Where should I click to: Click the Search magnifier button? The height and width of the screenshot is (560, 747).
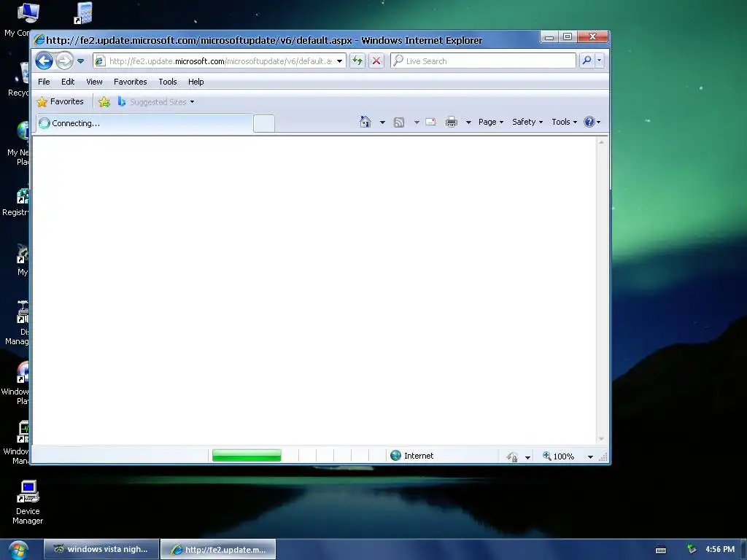[x=587, y=61]
